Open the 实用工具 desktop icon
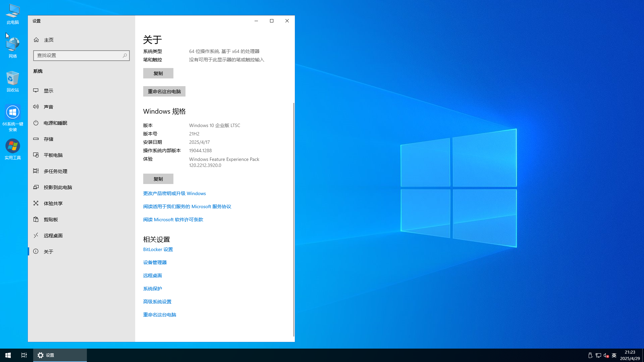This screenshot has height=362, width=644. [x=13, y=149]
